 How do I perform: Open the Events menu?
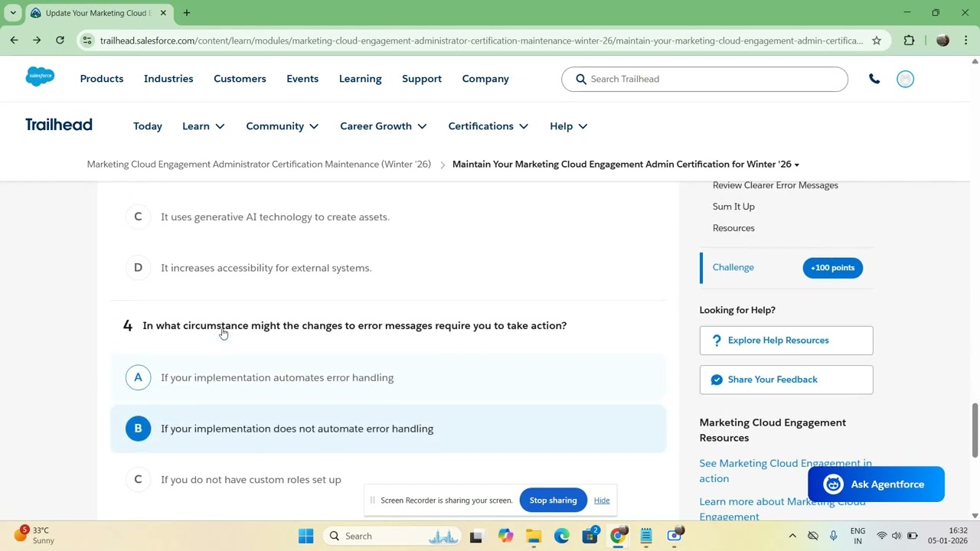point(302,79)
